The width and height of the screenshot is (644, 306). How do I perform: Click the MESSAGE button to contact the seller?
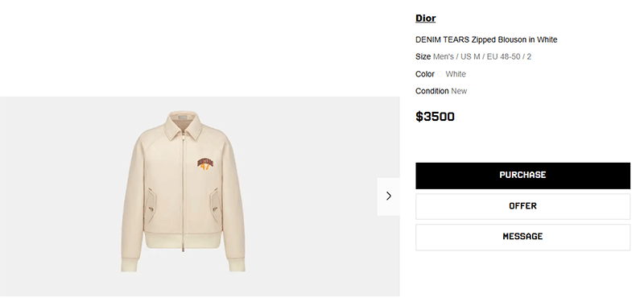[x=522, y=237]
